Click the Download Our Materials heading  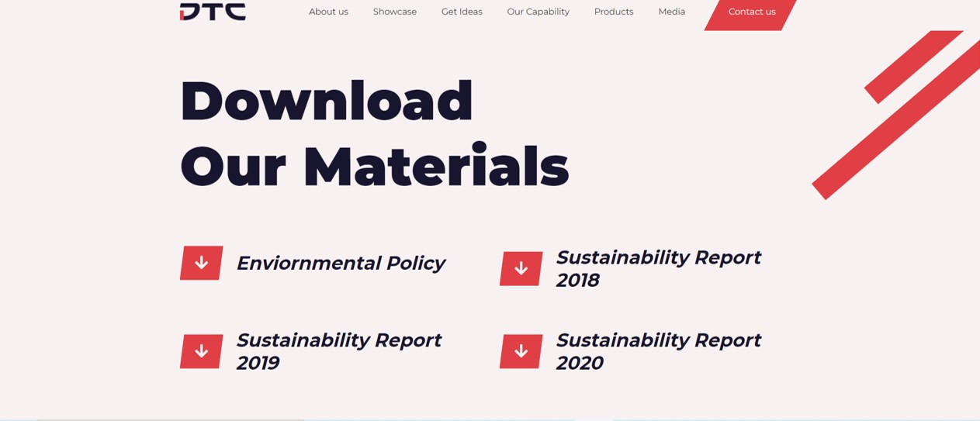[x=374, y=133]
